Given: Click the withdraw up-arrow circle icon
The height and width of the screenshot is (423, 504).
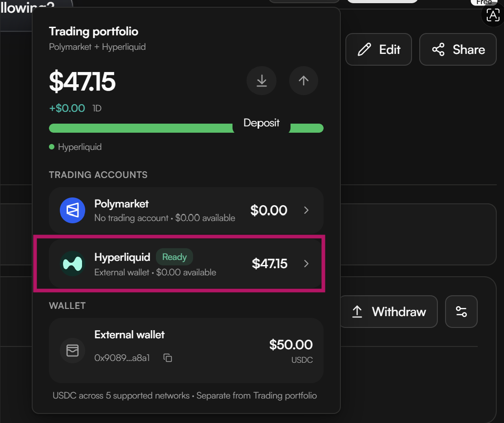Looking at the screenshot, I should click(303, 81).
